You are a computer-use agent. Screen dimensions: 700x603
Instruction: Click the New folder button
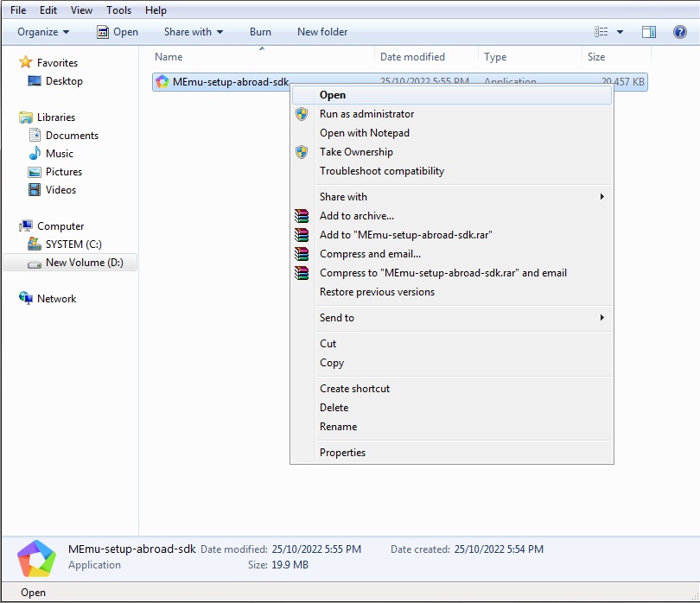click(322, 32)
